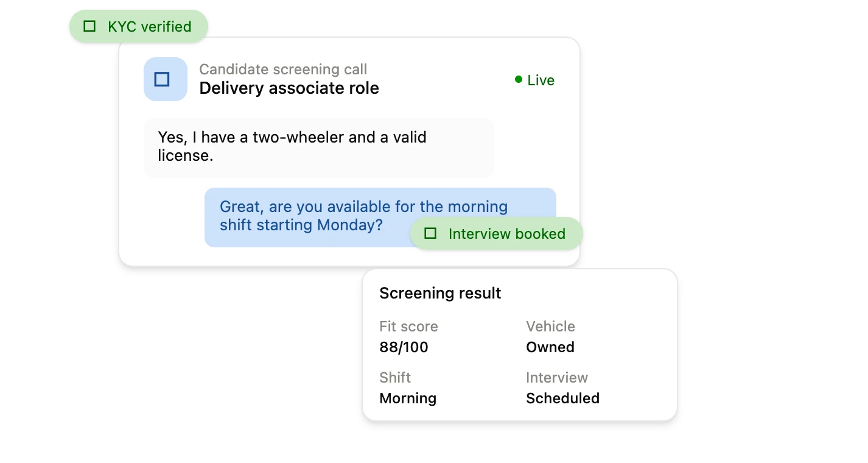Select the KYC verified badge
Screen dimensions: 868x463
click(139, 26)
